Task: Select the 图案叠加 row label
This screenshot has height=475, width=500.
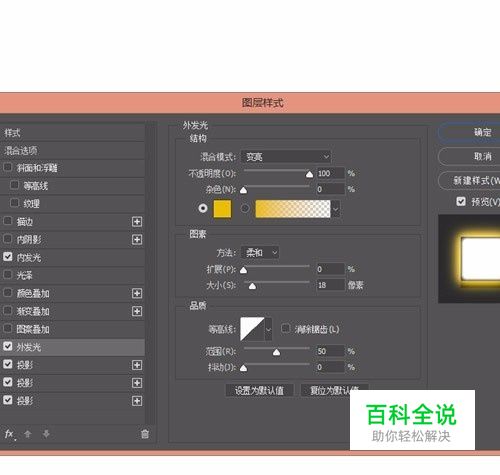Action: tap(33, 329)
